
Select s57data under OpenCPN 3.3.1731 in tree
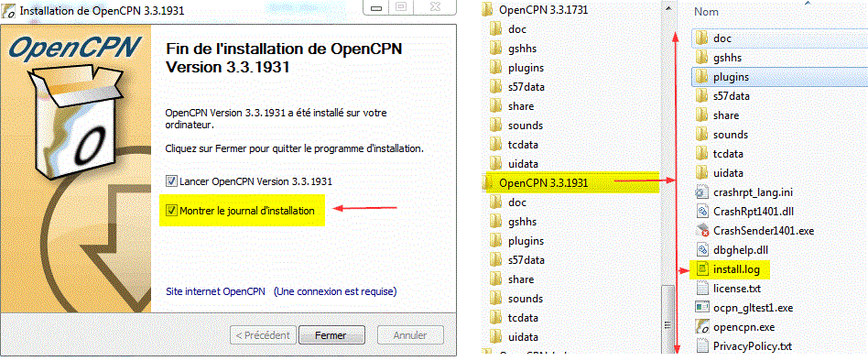[x=526, y=87]
